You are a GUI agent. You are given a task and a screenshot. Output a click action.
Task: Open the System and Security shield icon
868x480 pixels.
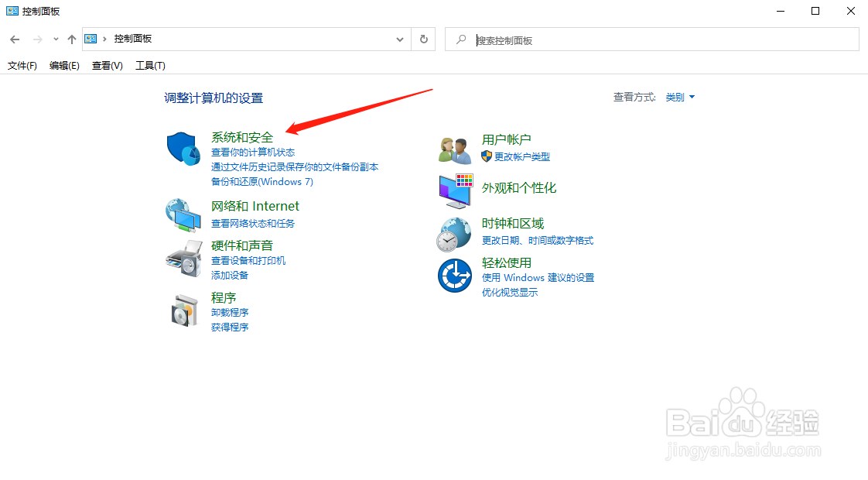click(x=183, y=149)
